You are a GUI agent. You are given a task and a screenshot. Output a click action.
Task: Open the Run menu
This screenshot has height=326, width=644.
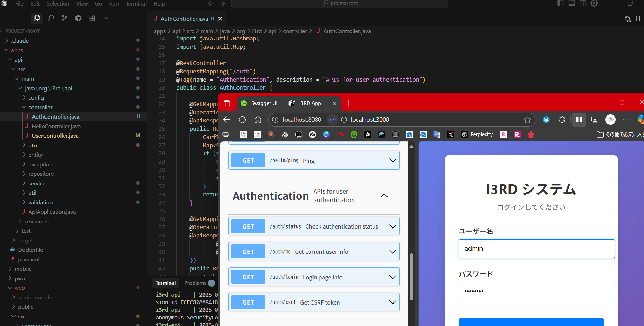(114, 3)
